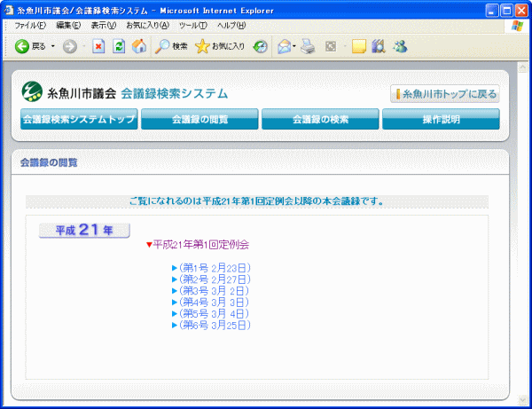Open the Messenger people icon

point(400,46)
